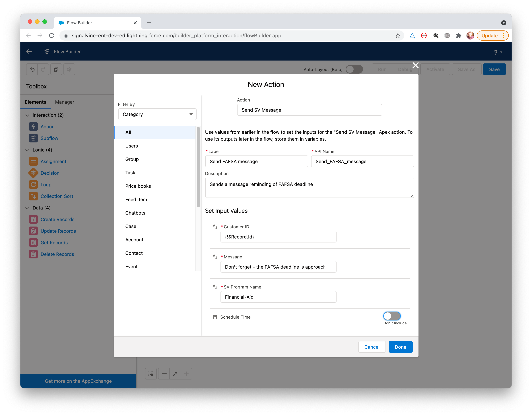Select the Event category
Viewport: 532px width, 415px height.
tap(155, 267)
